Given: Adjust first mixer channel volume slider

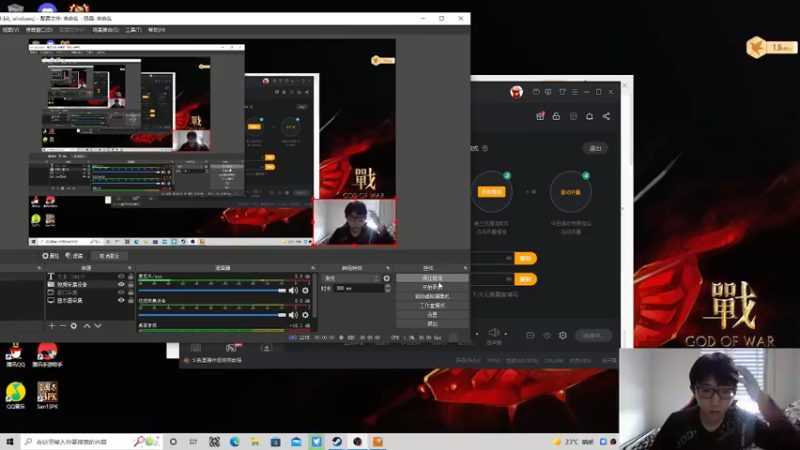Looking at the screenshot, I should coord(212,290).
